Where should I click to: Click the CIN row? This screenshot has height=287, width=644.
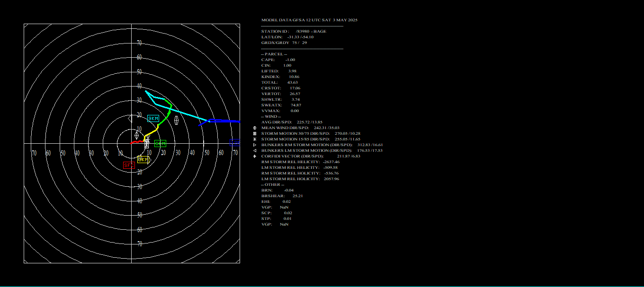pos(276,65)
